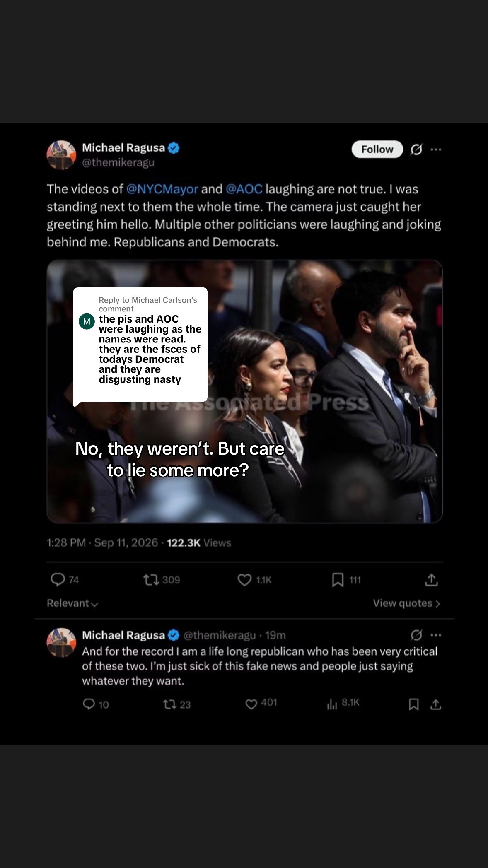Open the Associated Press photo in post
This screenshot has height=868, width=488.
[244, 391]
